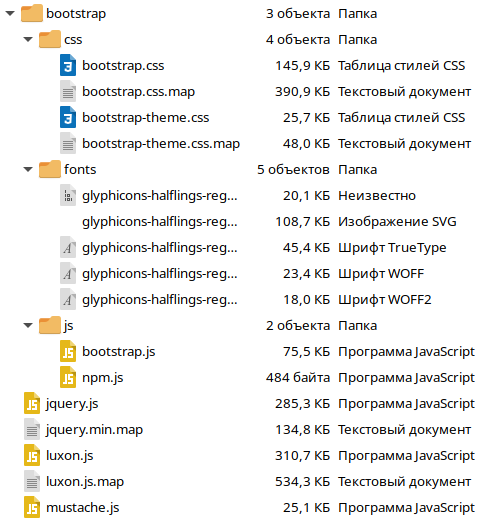Click the 134,8 КБ size value
The image size is (482, 523).
tap(303, 430)
